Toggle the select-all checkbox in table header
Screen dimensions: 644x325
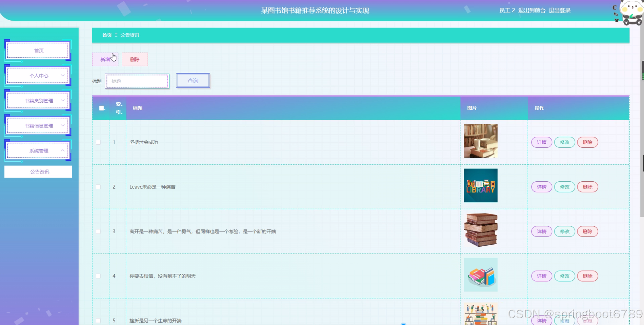coord(102,108)
